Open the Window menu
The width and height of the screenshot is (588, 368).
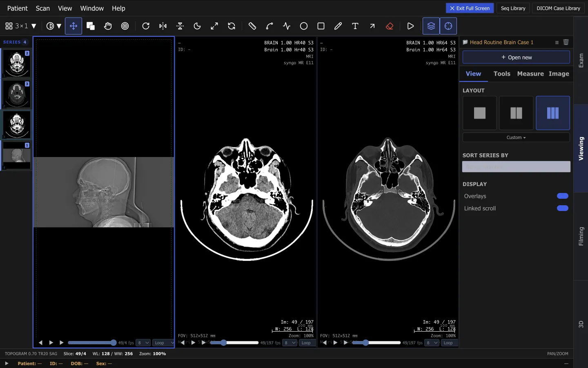(92, 8)
